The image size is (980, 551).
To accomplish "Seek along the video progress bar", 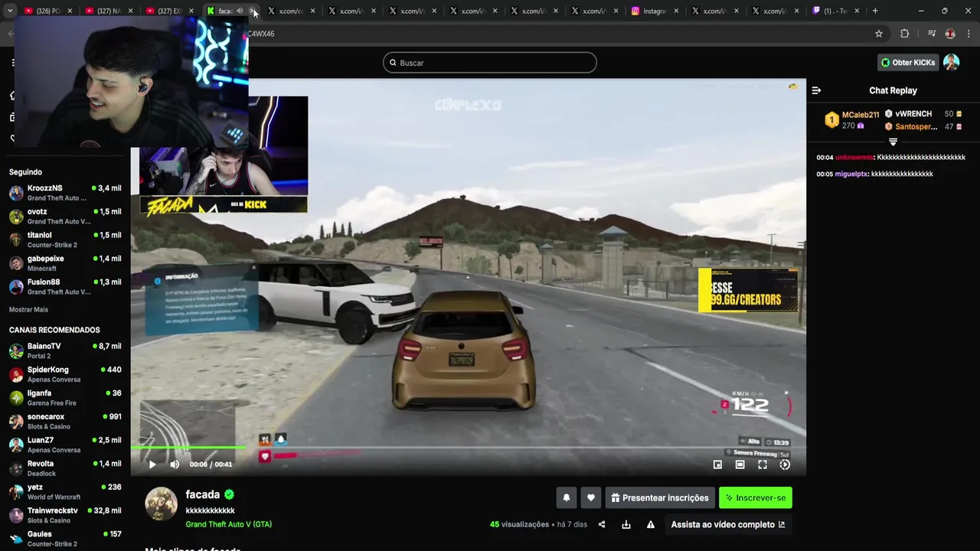I will [468, 448].
